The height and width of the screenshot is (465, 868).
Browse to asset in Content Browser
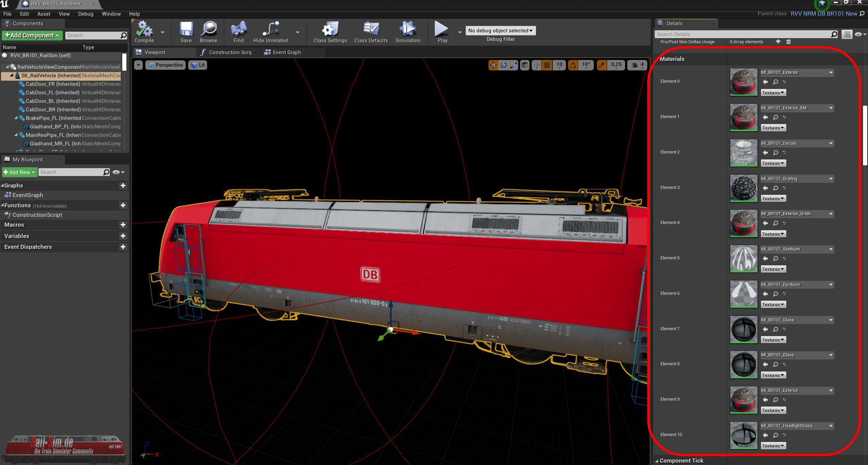point(208,32)
